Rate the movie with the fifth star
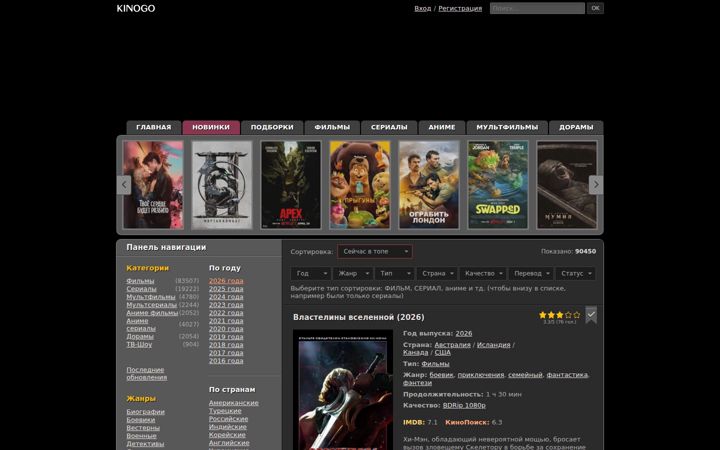Image resolution: width=720 pixels, height=450 pixels. coord(577,315)
